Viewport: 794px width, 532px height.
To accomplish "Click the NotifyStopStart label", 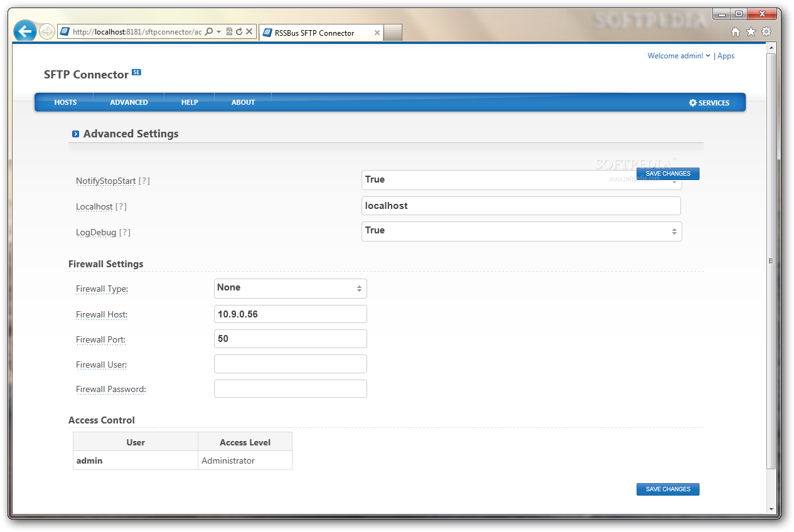I will [105, 181].
